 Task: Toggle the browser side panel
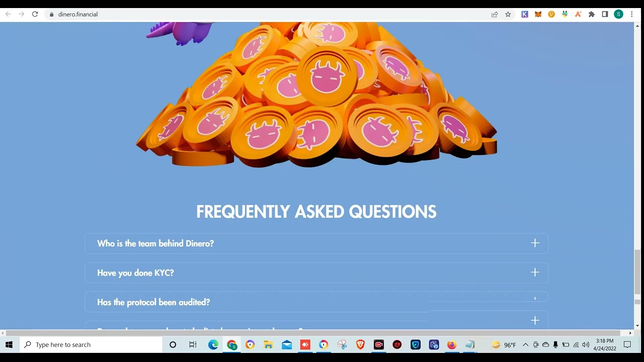[605, 14]
